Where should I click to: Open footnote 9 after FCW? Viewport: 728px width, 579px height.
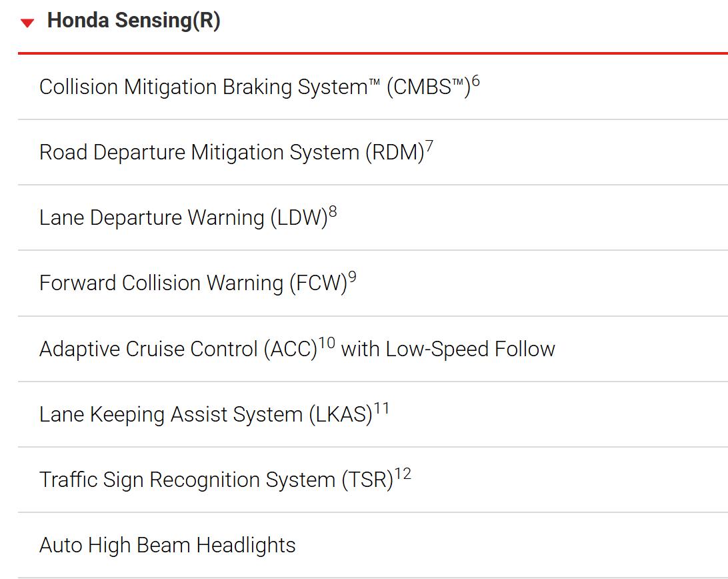pyautogui.click(x=353, y=277)
